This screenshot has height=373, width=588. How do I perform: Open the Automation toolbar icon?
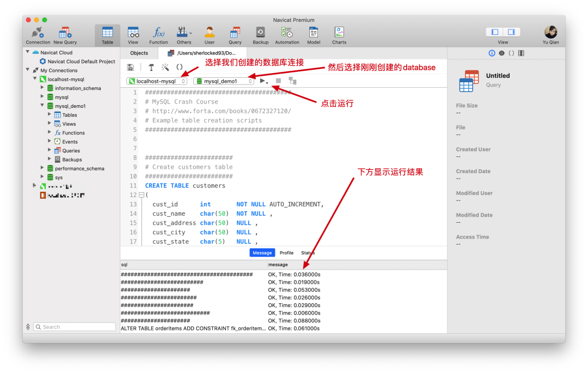[287, 35]
